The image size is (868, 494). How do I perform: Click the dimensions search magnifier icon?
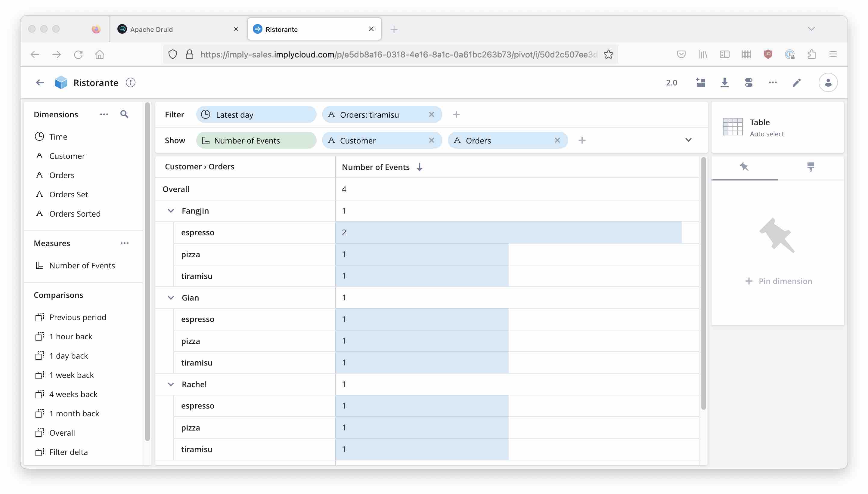(x=124, y=114)
